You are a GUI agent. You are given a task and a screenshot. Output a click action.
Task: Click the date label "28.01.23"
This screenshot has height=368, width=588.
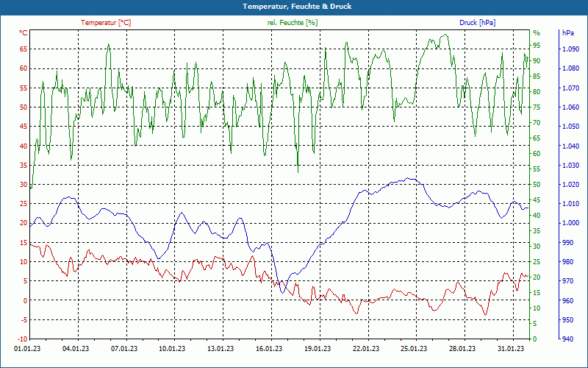pos(462,349)
